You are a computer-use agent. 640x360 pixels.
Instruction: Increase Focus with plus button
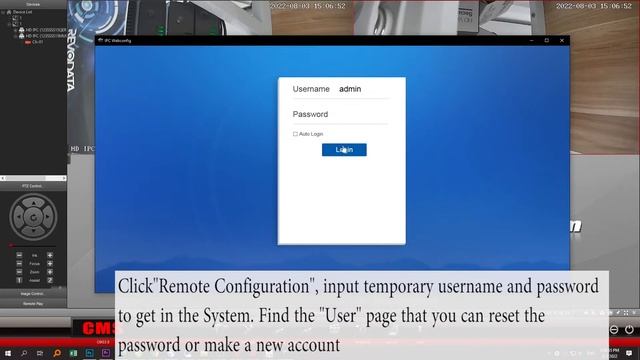(50, 264)
